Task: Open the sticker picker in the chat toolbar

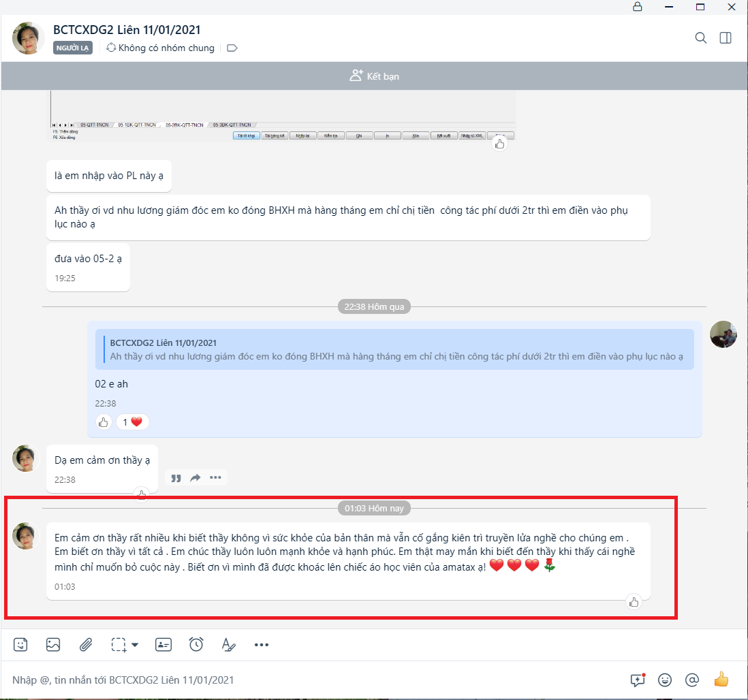Action: pos(21,644)
